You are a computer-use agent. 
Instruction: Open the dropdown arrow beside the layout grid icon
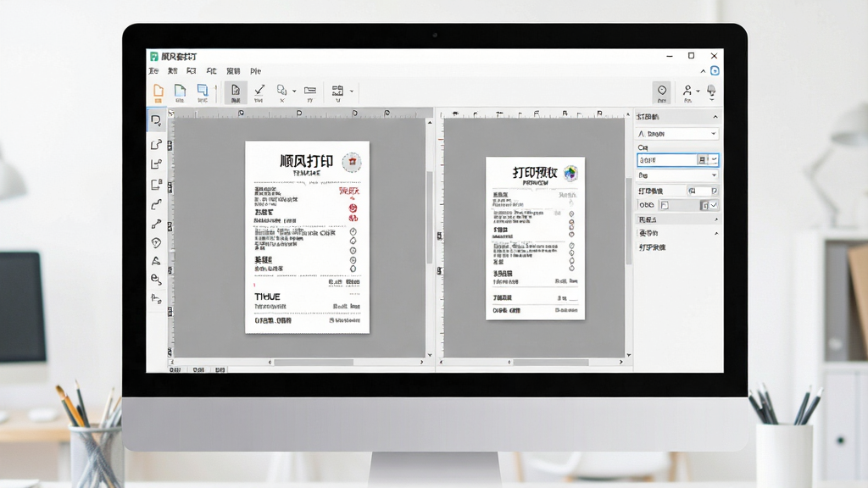(x=352, y=91)
